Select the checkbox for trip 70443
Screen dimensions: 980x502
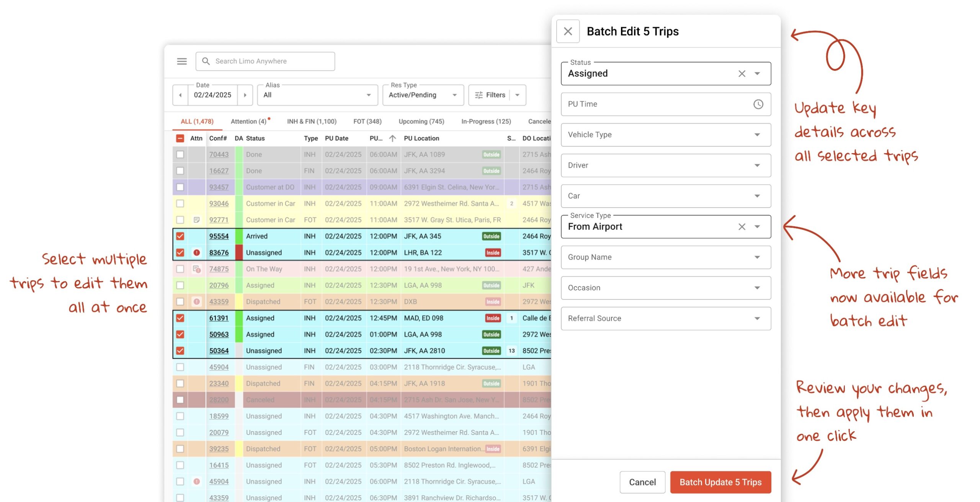(x=180, y=155)
